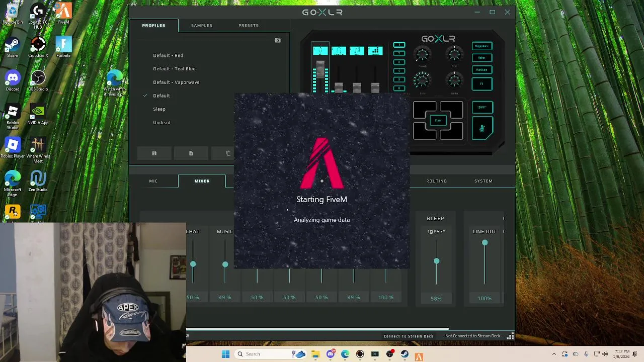Switch to the Profiles tab

(153, 25)
